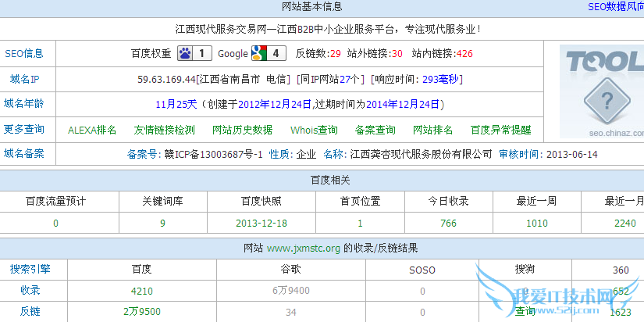
Task: Click ICP number 赣ICP备13003687号-1
Action: 213,155
